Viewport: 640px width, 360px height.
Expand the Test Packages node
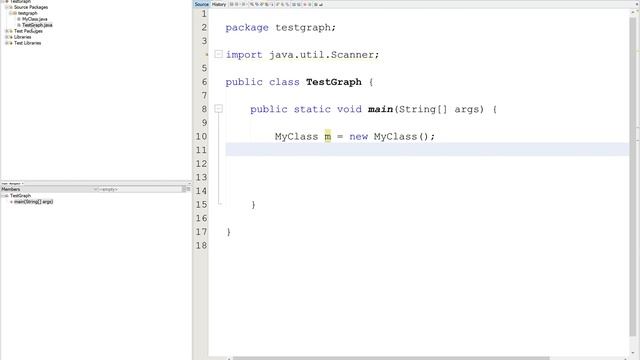point(7,31)
